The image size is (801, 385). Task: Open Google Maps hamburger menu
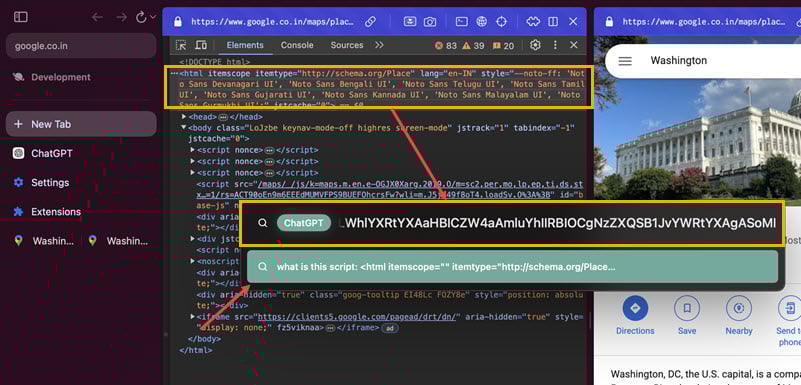pyautogui.click(x=625, y=61)
